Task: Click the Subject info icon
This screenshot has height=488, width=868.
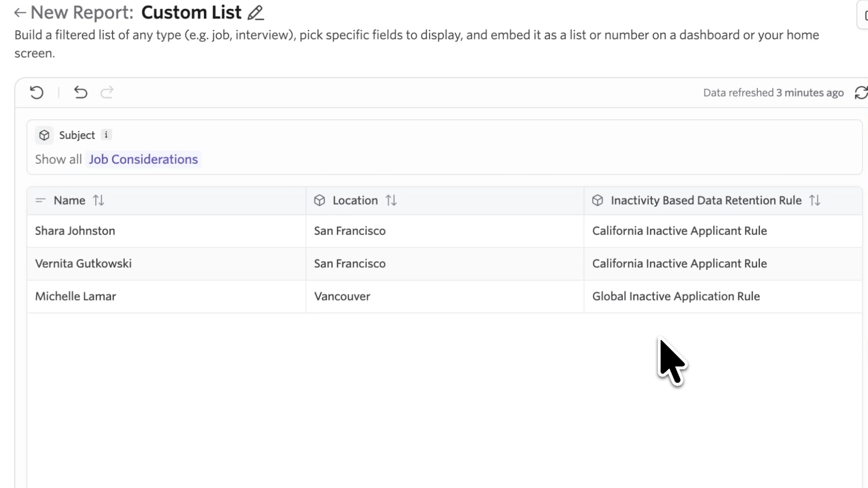Action: tap(106, 135)
